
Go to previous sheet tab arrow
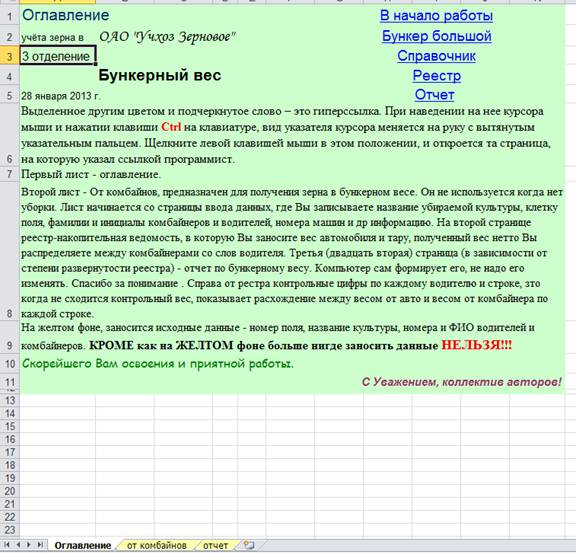18,545
